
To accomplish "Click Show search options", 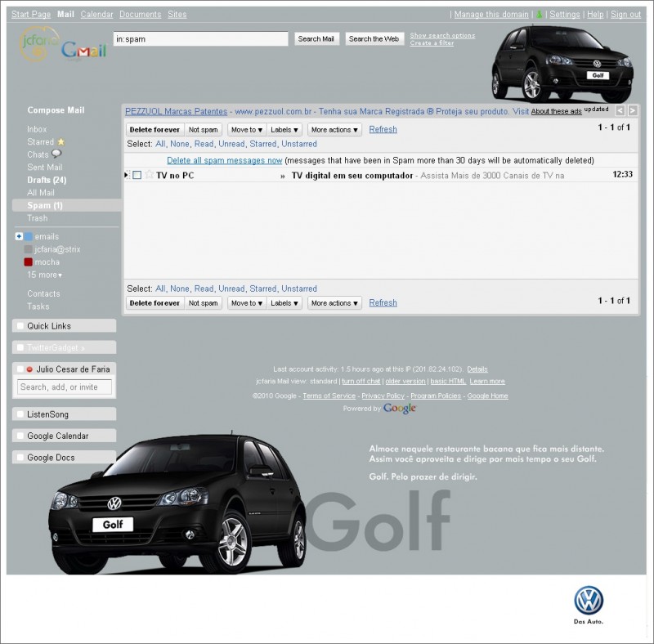I will [442, 35].
